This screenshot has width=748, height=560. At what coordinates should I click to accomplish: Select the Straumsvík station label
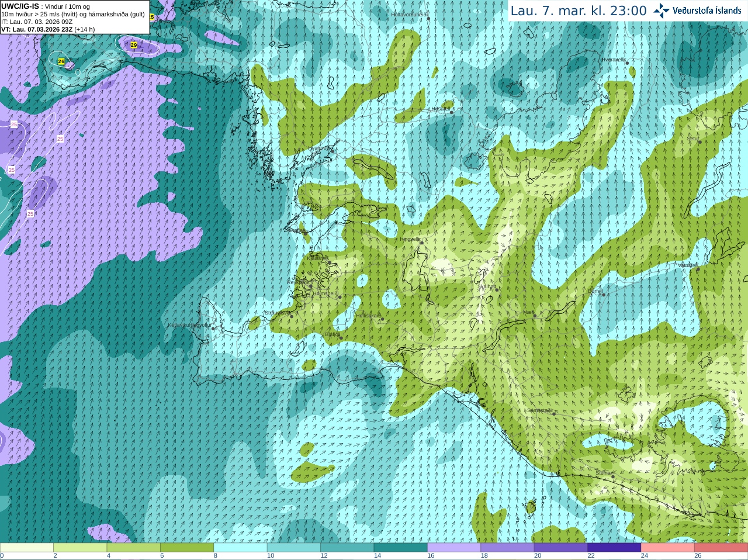point(277,313)
